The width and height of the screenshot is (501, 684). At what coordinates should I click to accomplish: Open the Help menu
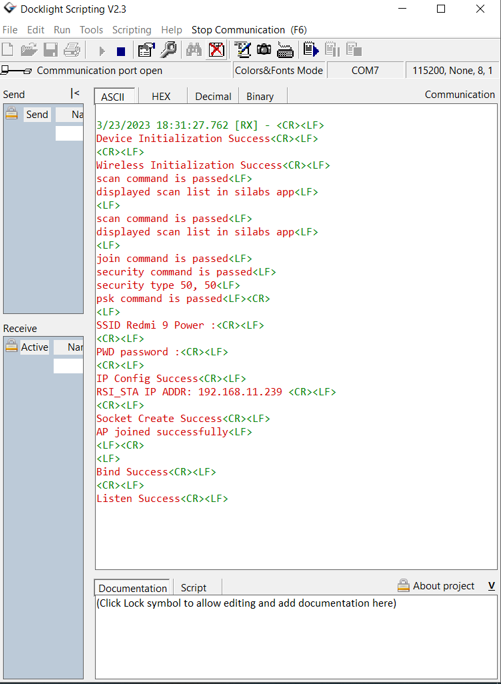tap(172, 30)
